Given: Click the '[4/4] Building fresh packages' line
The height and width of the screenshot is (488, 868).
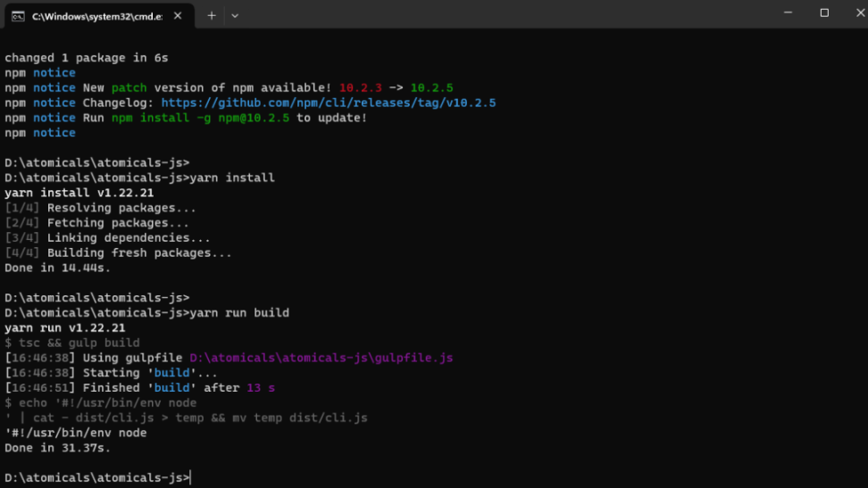Looking at the screenshot, I should (x=118, y=252).
